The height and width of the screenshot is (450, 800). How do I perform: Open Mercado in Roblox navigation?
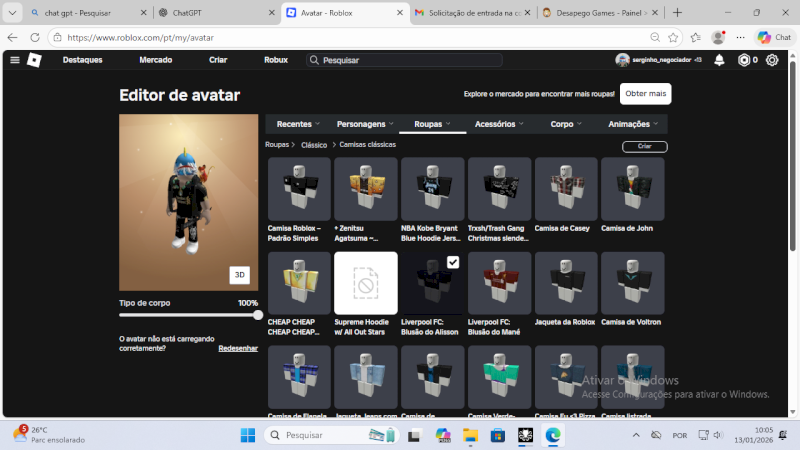coord(156,60)
